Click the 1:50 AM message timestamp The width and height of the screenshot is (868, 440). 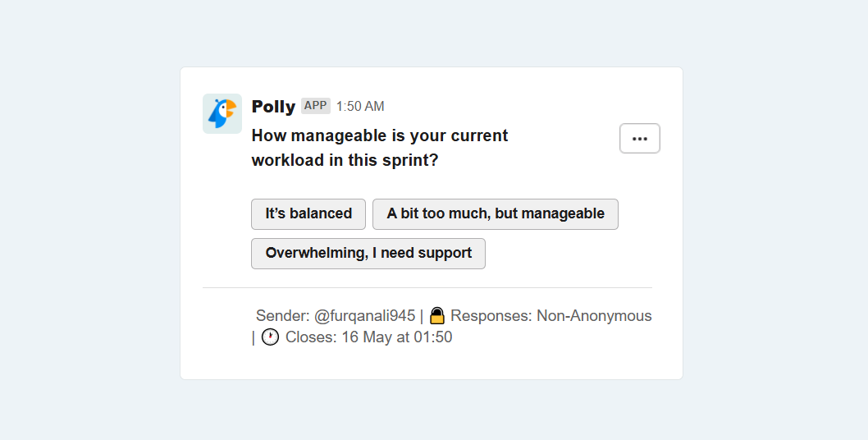(360, 107)
